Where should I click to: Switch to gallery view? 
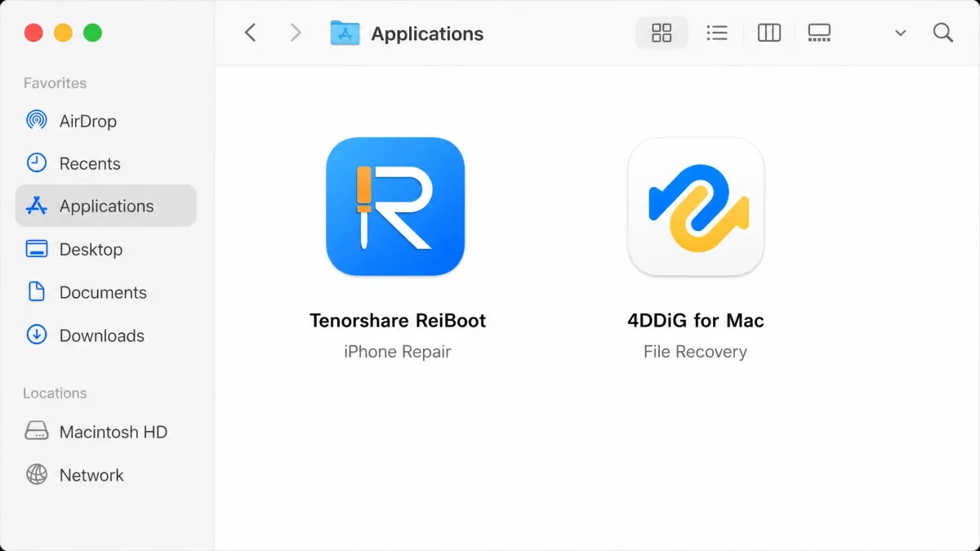tap(819, 33)
